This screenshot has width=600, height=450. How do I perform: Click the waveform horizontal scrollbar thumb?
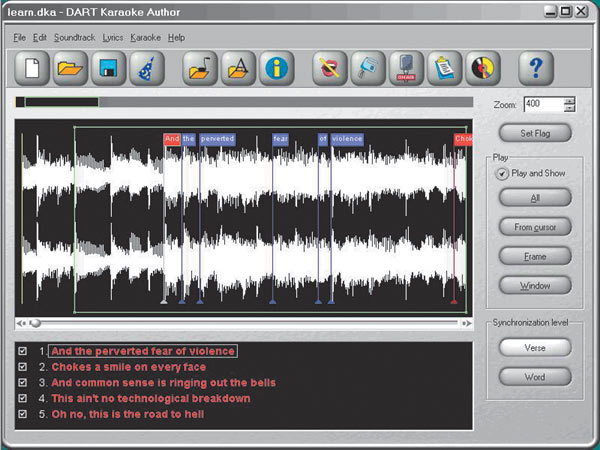click(35, 323)
